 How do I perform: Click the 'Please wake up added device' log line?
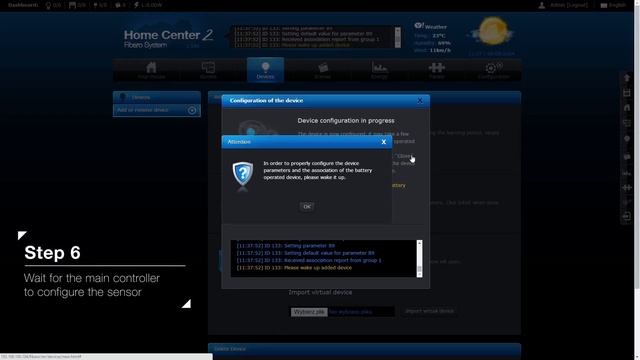click(x=294, y=268)
